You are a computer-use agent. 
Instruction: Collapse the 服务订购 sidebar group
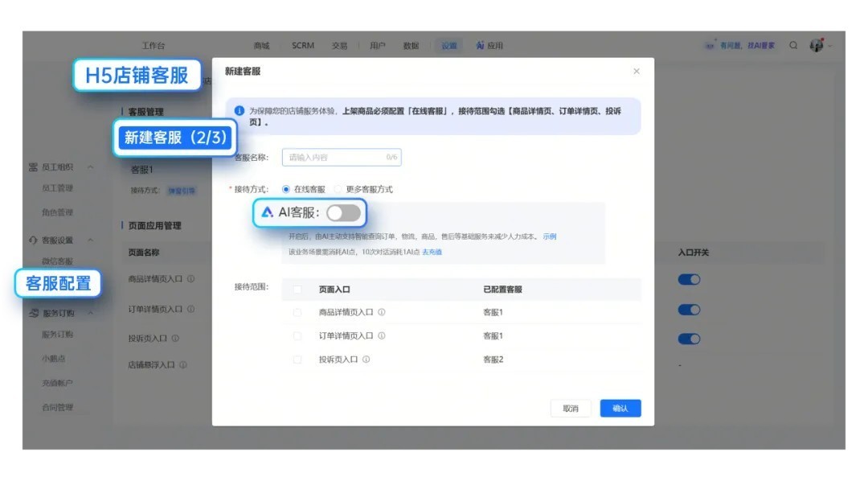[90, 313]
